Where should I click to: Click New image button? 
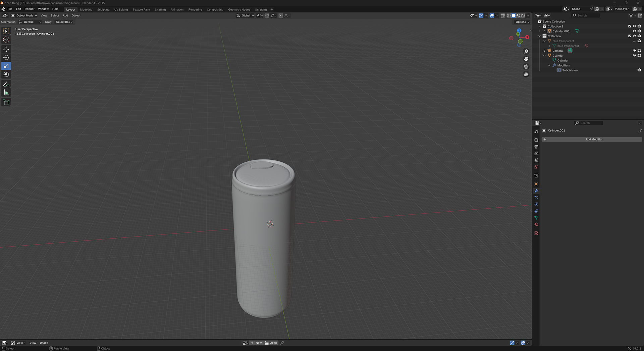click(x=257, y=343)
